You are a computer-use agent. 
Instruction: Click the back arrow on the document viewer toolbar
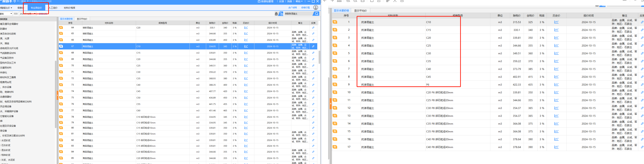[x=325, y=1]
